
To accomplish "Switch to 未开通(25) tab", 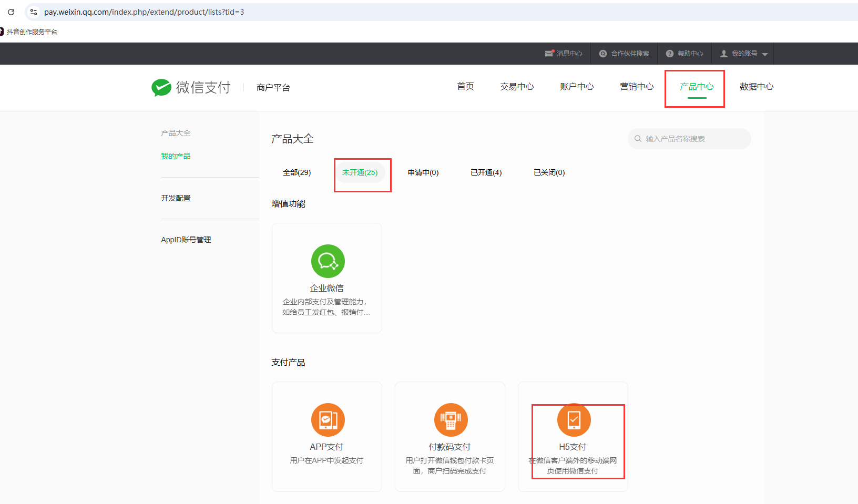I will tap(360, 172).
